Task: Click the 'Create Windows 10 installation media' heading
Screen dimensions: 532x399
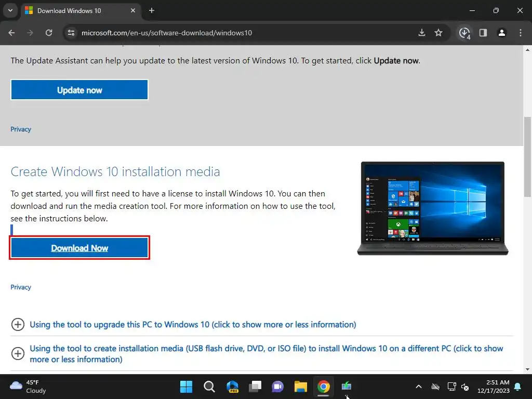Action: click(115, 171)
